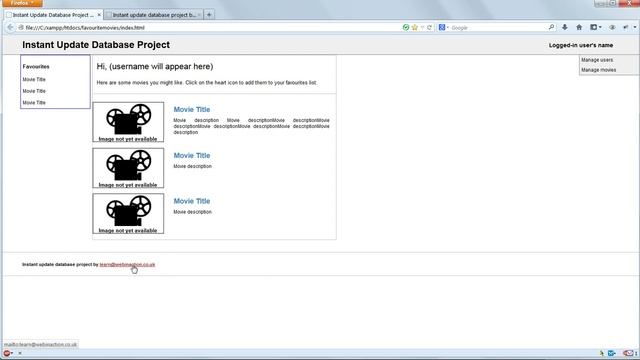The image size is (640, 360).
Task: Open the first Movie Title heading link
Action: point(192,109)
